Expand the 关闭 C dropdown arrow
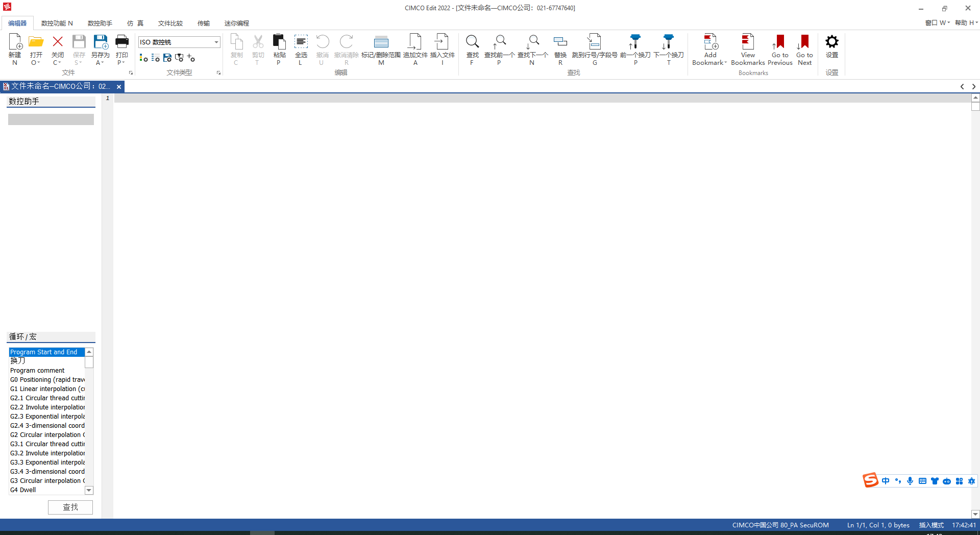 (x=60, y=63)
